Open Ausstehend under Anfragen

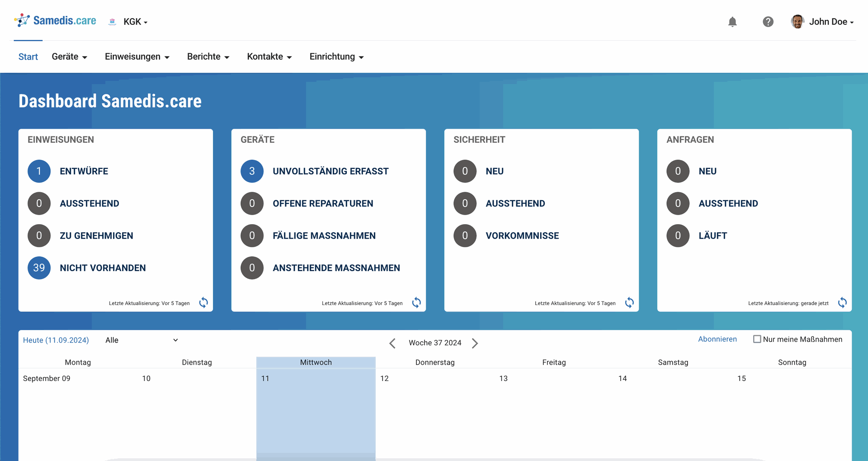point(728,203)
